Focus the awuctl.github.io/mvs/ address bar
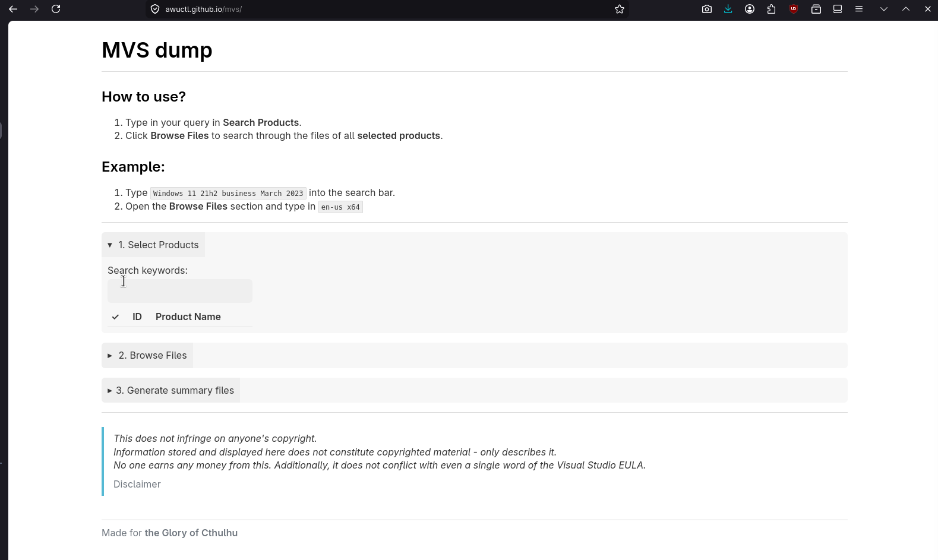This screenshot has width=938, height=560. tap(386, 9)
